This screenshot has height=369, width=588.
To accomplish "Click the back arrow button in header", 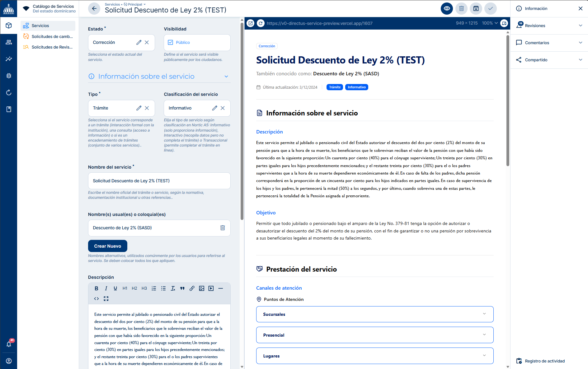I will point(94,9).
